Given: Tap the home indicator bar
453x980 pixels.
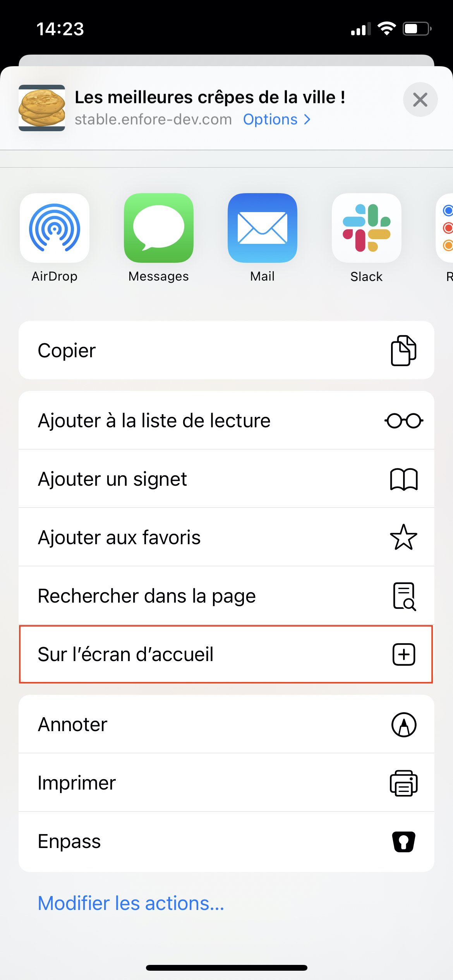Looking at the screenshot, I should tap(226, 968).
